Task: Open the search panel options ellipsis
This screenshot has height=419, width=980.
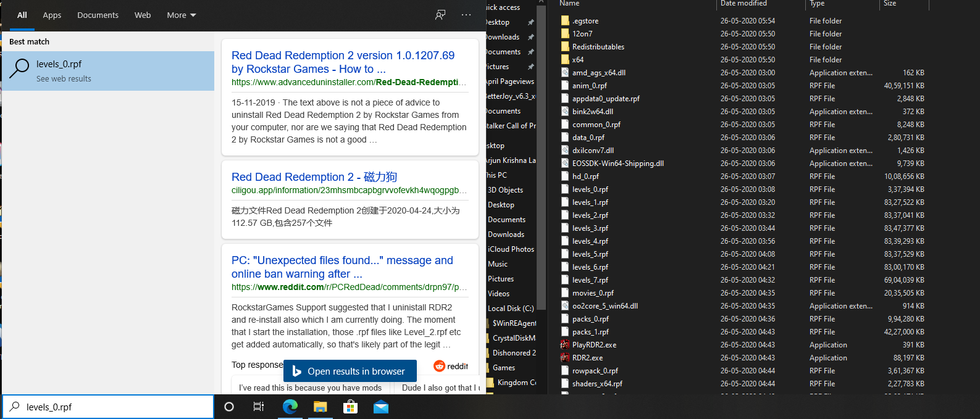Action: click(x=466, y=15)
